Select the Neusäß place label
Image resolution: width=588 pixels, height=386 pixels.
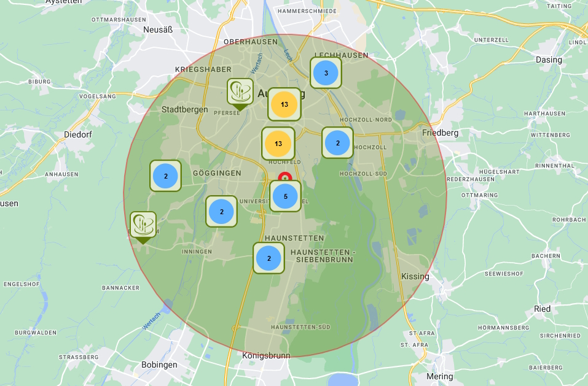click(x=158, y=29)
